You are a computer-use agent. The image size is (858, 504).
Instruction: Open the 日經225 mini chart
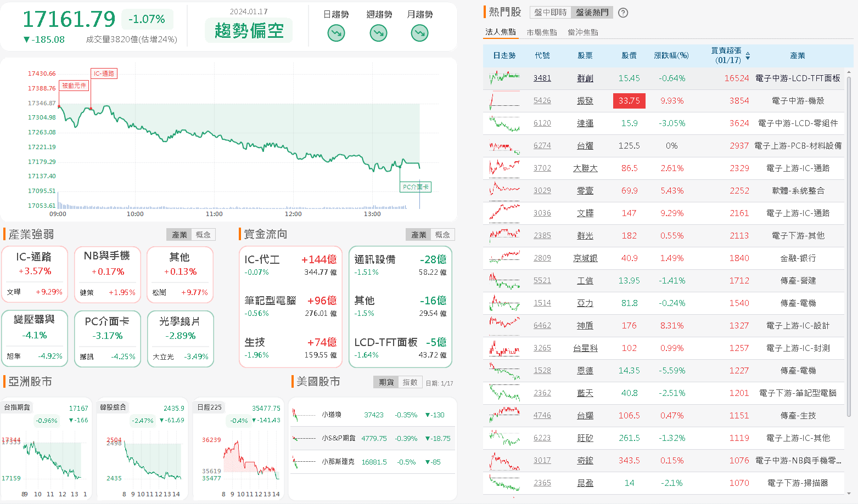238,449
